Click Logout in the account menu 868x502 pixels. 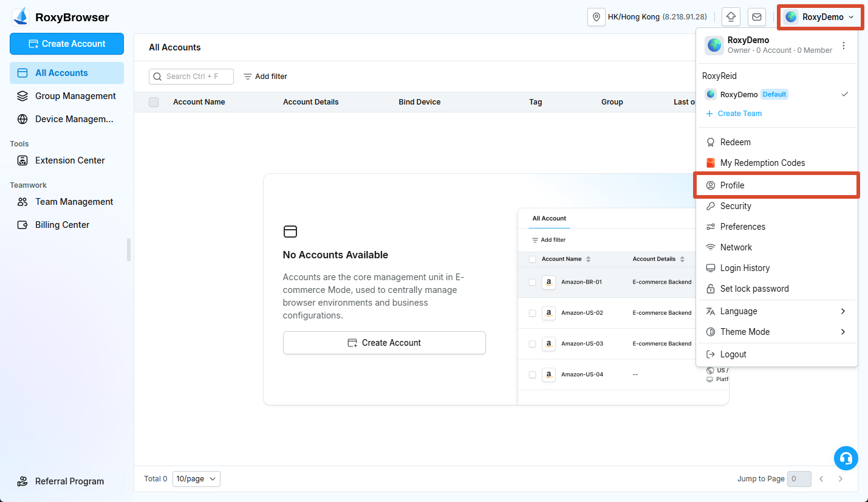coord(777,354)
